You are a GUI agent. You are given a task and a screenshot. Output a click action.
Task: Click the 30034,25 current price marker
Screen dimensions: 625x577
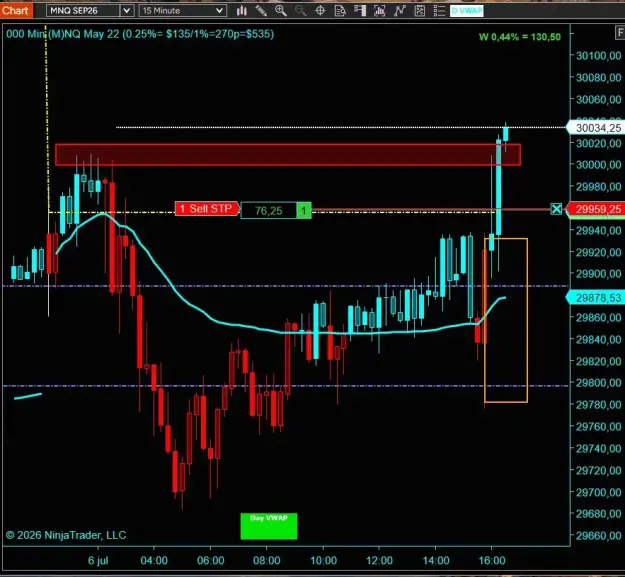[x=596, y=128]
